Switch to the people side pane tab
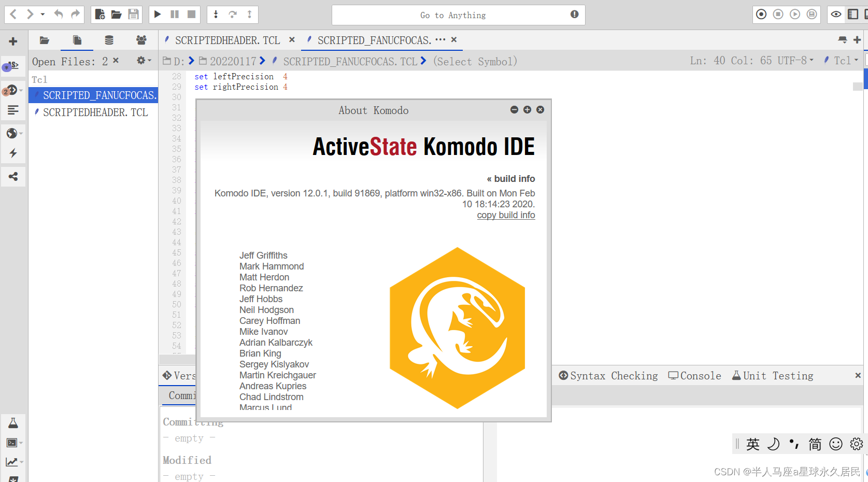868x482 pixels. [141, 40]
